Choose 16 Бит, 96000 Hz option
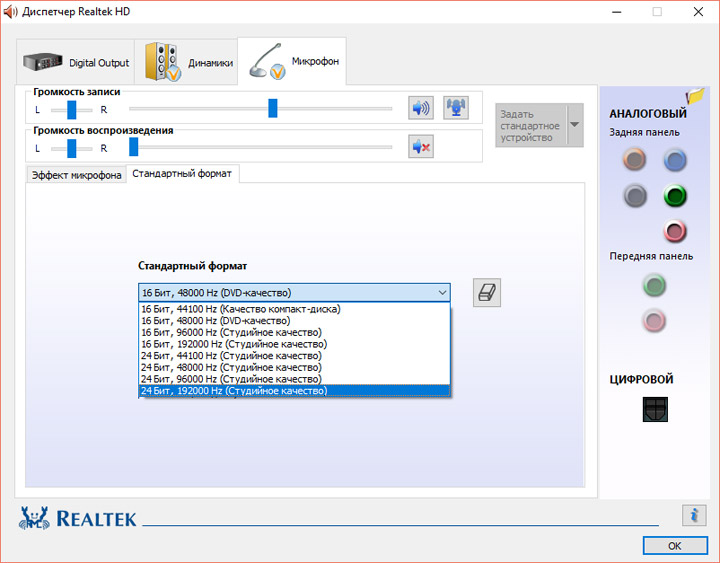The image size is (720, 563). click(294, 332)
